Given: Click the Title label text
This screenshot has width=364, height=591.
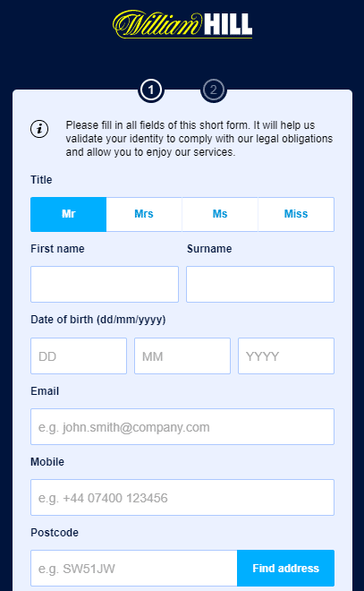Looking at the screenshot, I should (x=41, y=180).
